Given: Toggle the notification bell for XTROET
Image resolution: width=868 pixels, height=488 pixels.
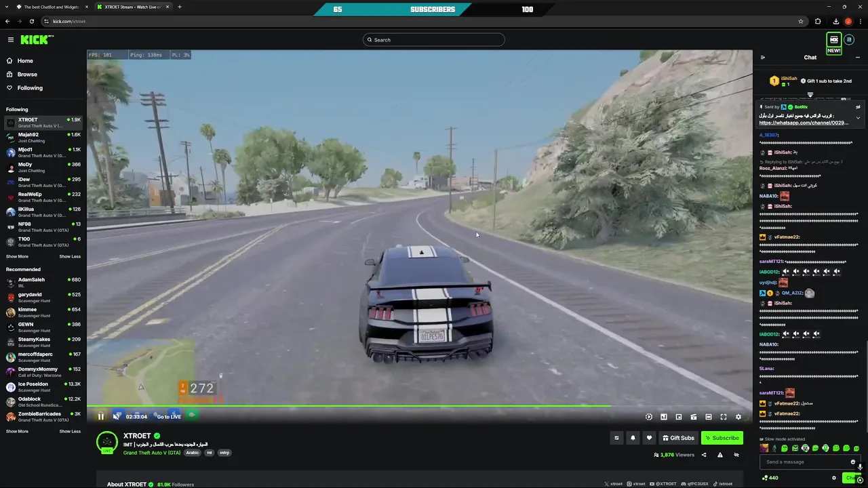Looking at the screenshot, I should click(633, 438).
